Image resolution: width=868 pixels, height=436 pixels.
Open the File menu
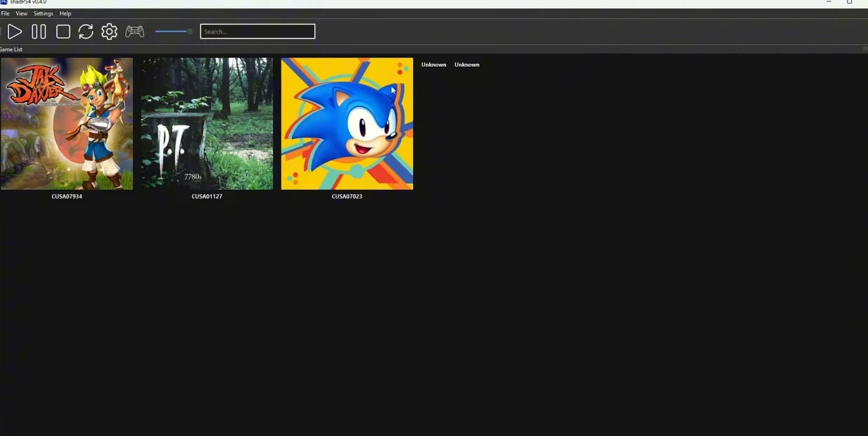(x=5, y=13)
